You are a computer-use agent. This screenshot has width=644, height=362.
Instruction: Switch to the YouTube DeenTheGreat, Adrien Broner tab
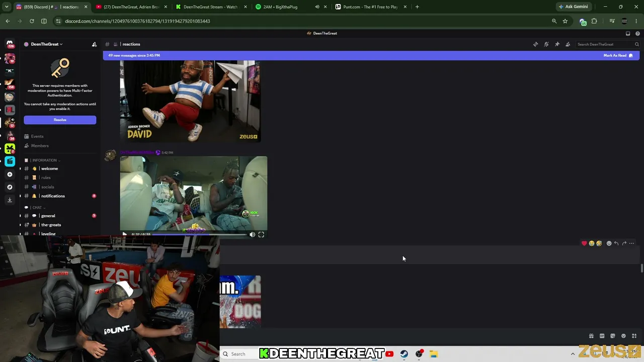tap(132, 7)
